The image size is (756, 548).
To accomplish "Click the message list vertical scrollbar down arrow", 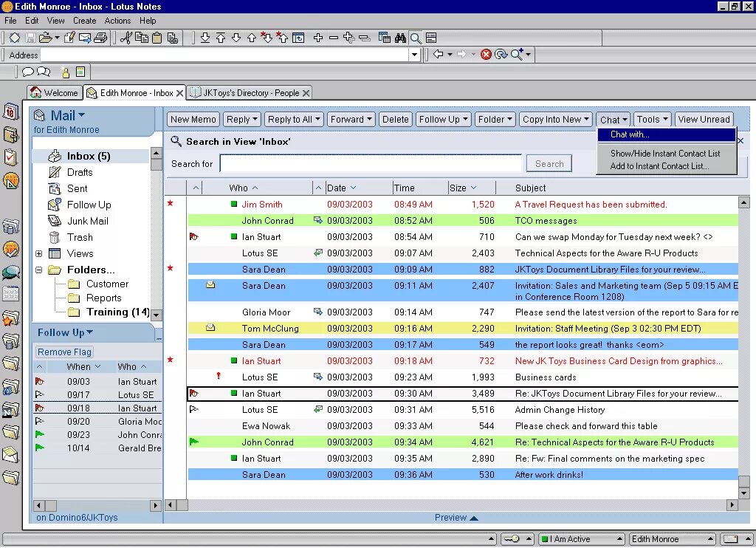I will (x=743, y=493).
